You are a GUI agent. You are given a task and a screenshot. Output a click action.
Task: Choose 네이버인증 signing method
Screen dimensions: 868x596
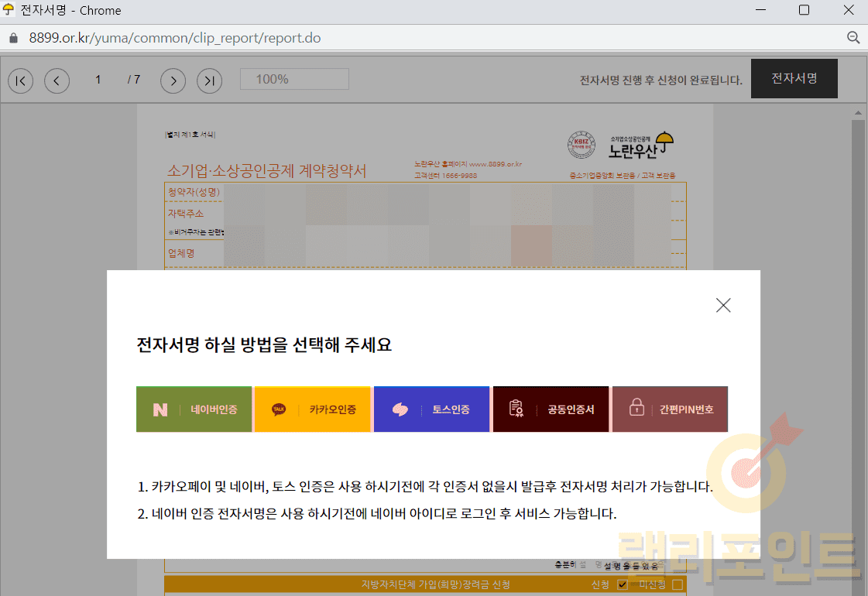194,409
